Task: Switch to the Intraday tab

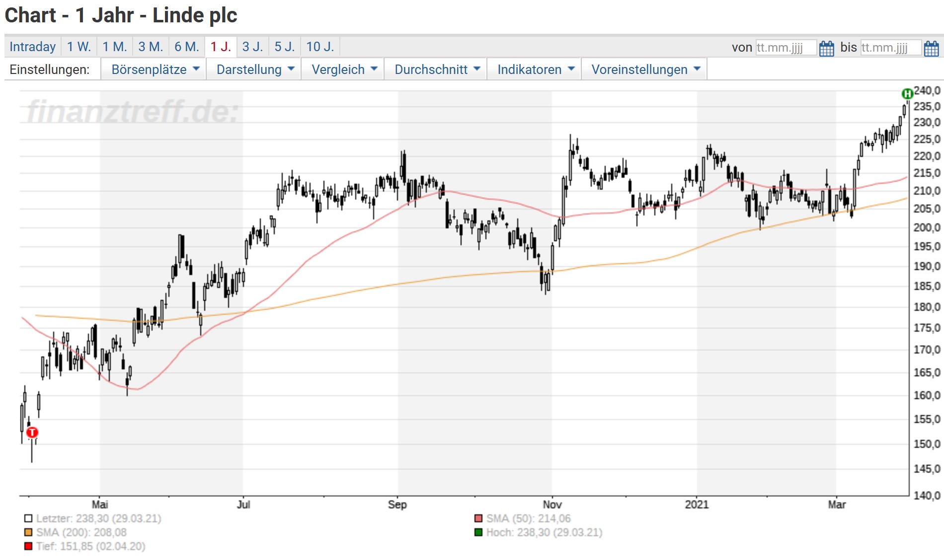Action: [x=33, y=47]
